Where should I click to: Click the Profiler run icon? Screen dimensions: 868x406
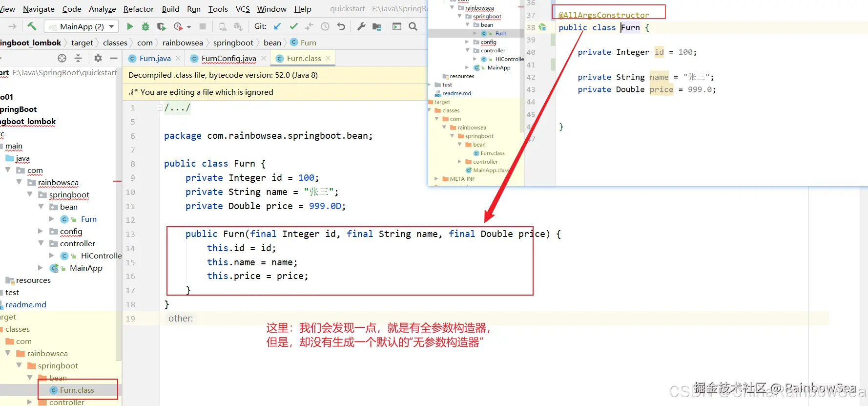(178, 26)
